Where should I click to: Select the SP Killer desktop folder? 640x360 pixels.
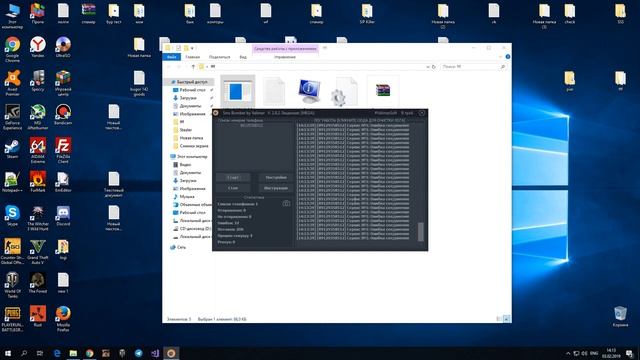tap(367, 13)
